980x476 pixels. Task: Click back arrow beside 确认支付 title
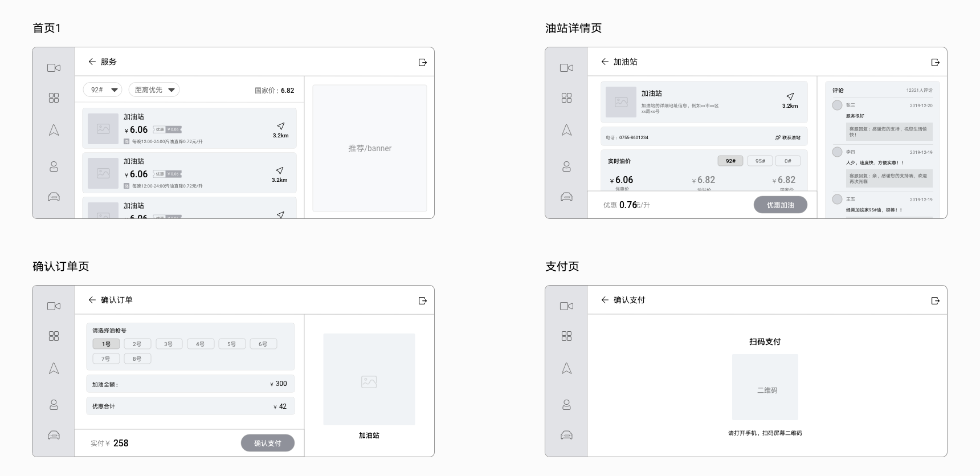605,300
